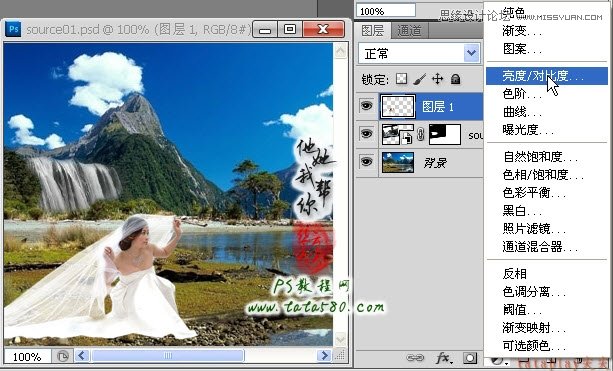Toggle lock position move icon
The width and height of the screenshot is (613, 371).
(x=437, y=79)
